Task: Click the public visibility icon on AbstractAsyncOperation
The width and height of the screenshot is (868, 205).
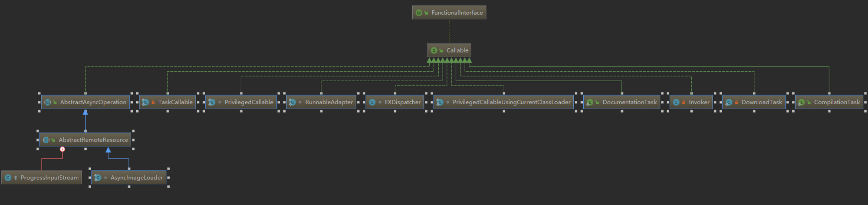Action: (x=55, y=102)
